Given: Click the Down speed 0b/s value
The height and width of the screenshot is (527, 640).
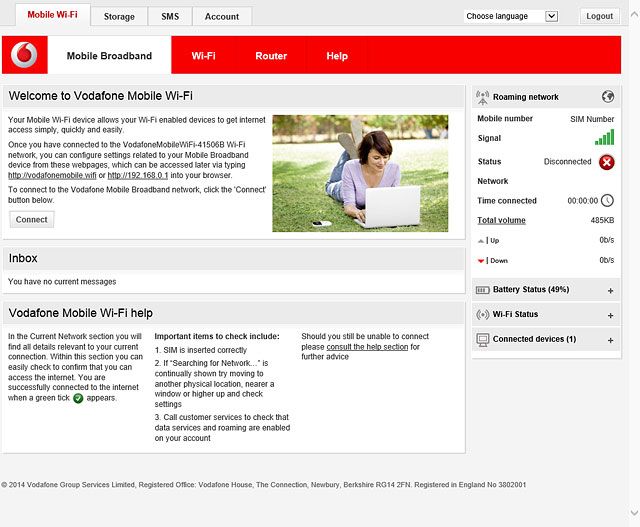Looking at the screenshot, I should (x=607, y=260).
